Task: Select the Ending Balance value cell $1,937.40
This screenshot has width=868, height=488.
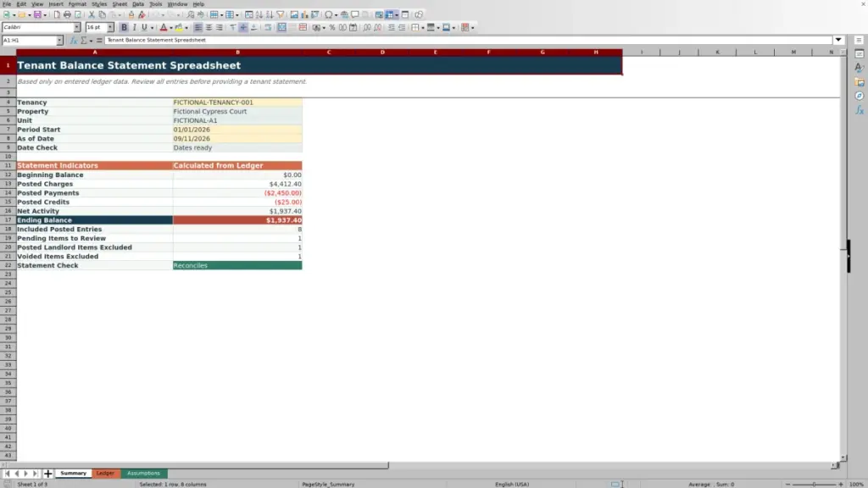Action: click(x=237, y=220)
